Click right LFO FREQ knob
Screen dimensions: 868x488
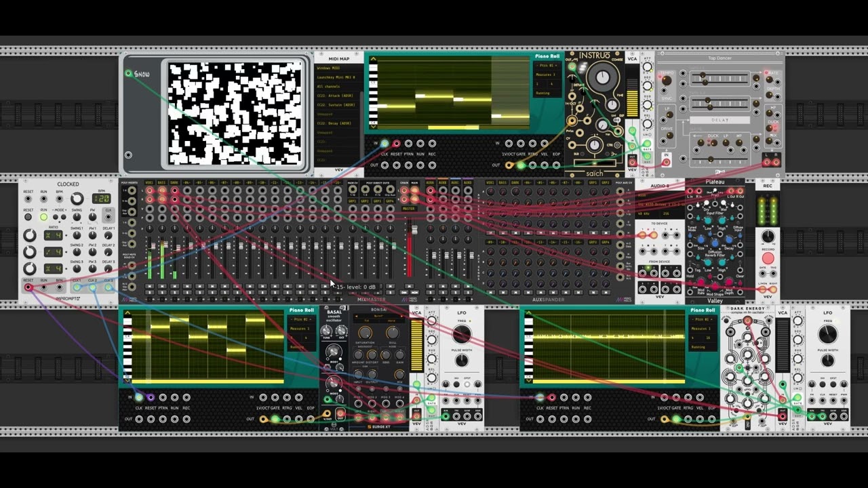(x=828, y=334)
